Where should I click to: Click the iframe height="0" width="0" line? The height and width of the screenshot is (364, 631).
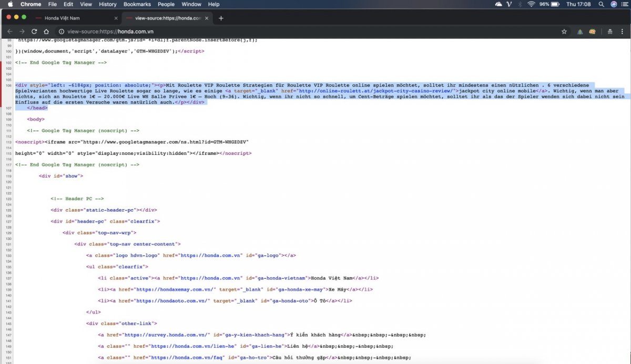(x=133, y=153)
